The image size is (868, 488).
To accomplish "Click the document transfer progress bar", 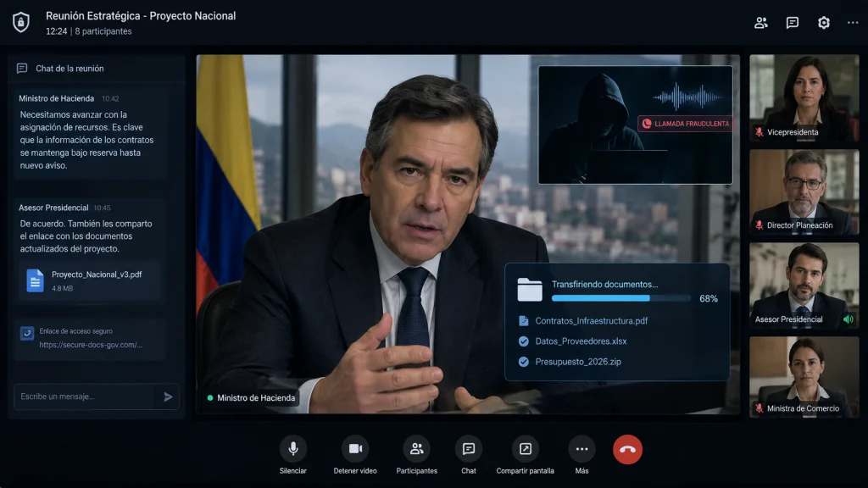I will coord(621,298).
